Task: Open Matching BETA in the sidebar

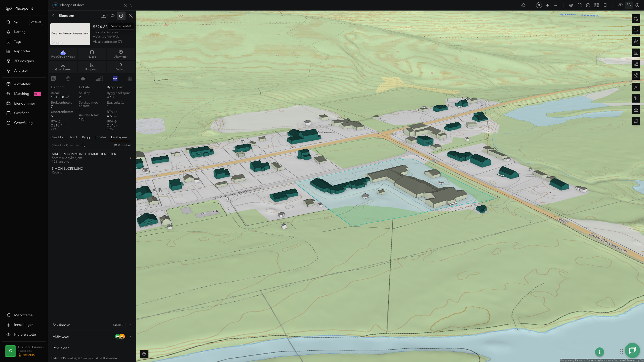Action: 24,94
